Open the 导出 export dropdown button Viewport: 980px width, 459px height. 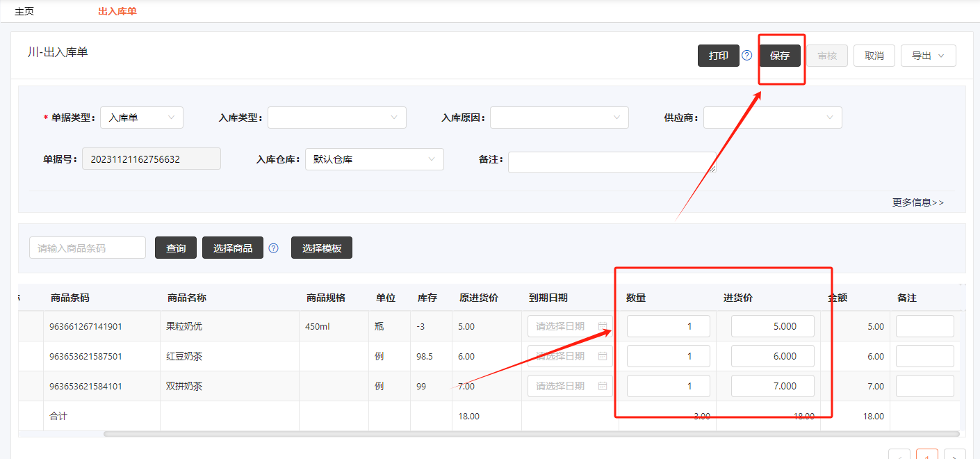[928, 56]
